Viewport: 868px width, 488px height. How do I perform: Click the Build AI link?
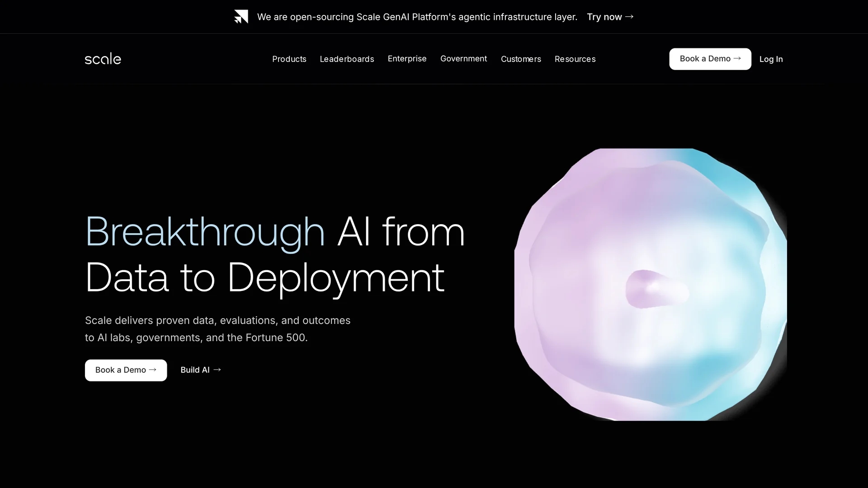201,370
